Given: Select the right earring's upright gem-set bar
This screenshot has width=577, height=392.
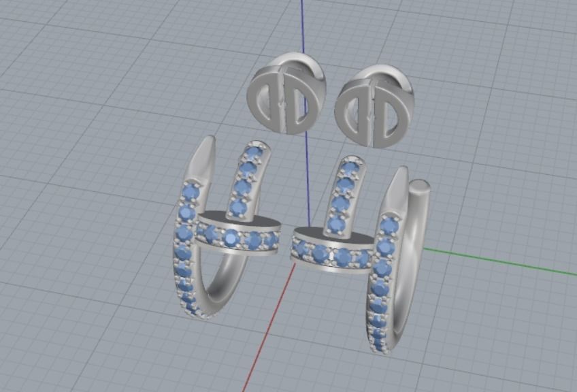Looking at the screenshot, I should (344, 196).
